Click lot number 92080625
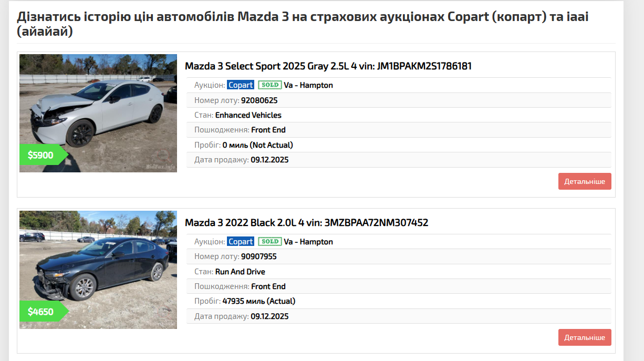The width and height of the screenshot is (644, 361). [x=259, y=100]
